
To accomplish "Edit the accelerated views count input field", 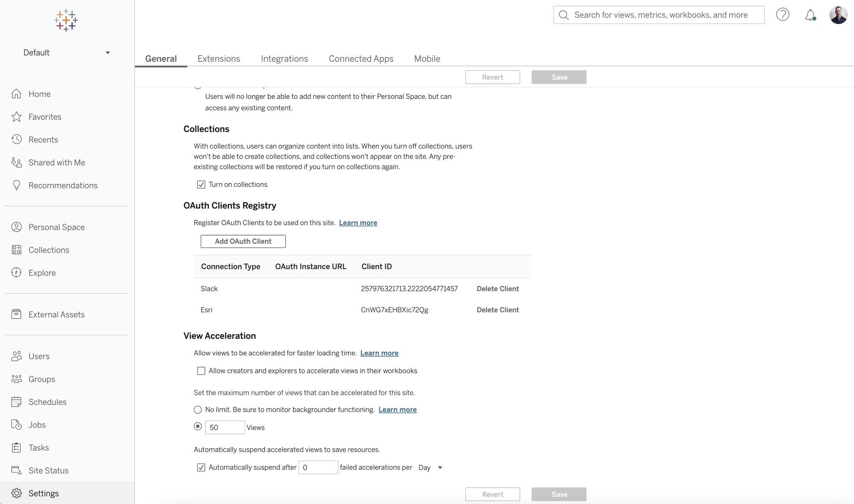I will click(225, 427).
